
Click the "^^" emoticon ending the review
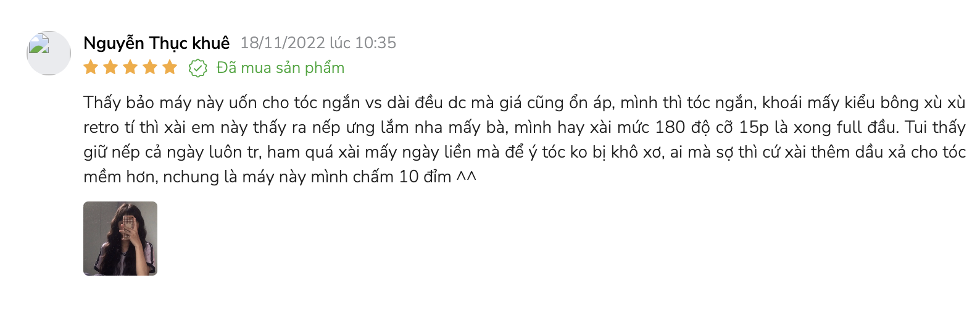[467, 177]
